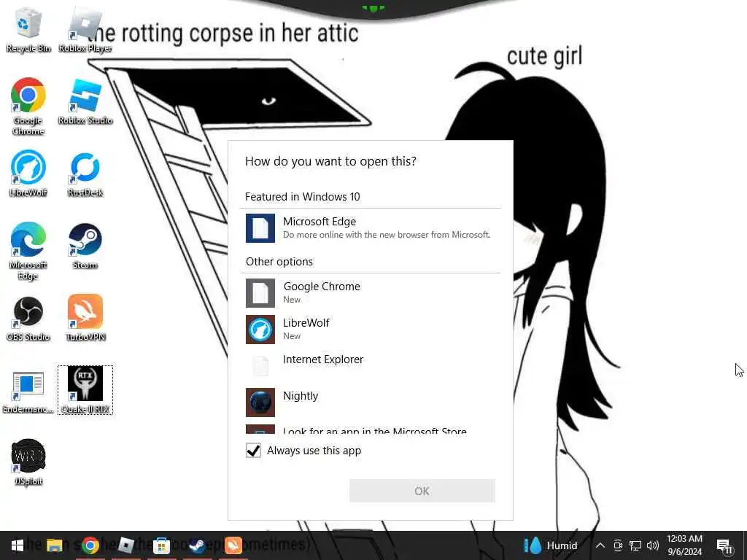Image resolution: width=747 pixels, height=560 pixels.
Task: Open network status tray icon
Action: (635, 545)
